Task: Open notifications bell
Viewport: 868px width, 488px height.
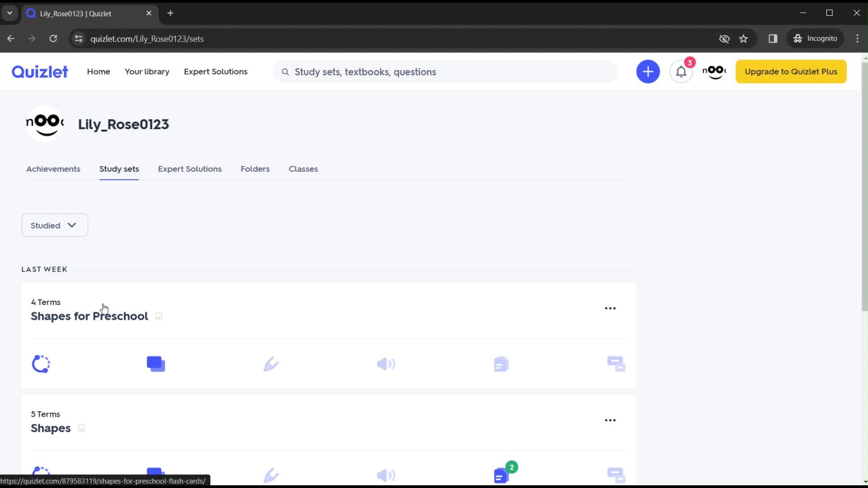Action: (x=681, y=71)
